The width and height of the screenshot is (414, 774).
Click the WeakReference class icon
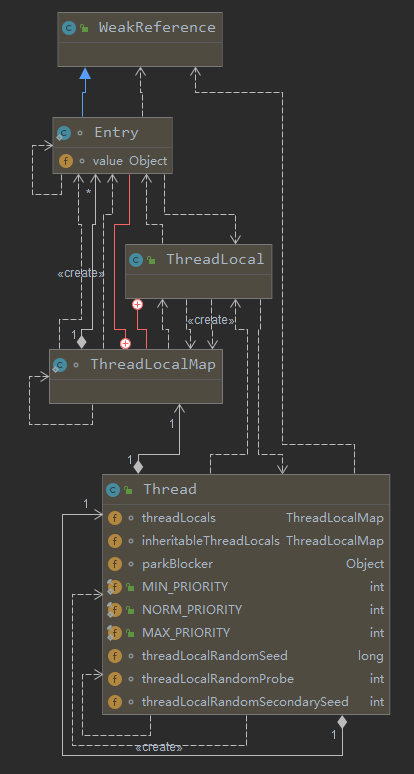click(69, 28)
